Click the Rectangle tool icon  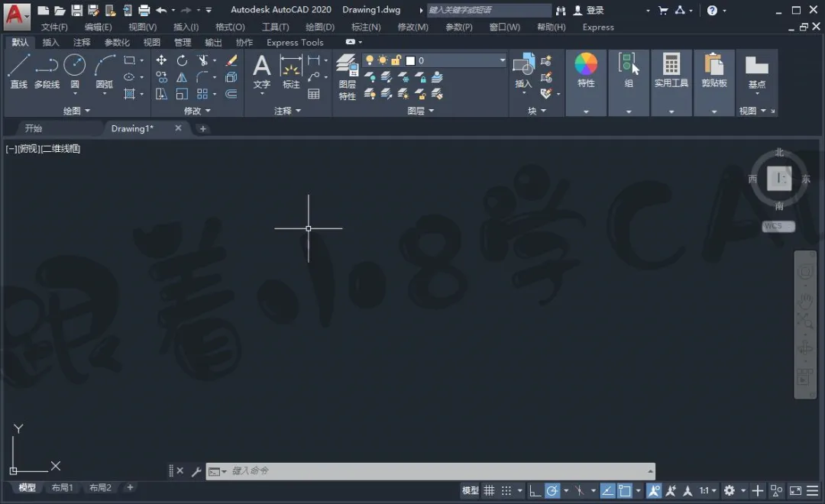pos(129,60)
